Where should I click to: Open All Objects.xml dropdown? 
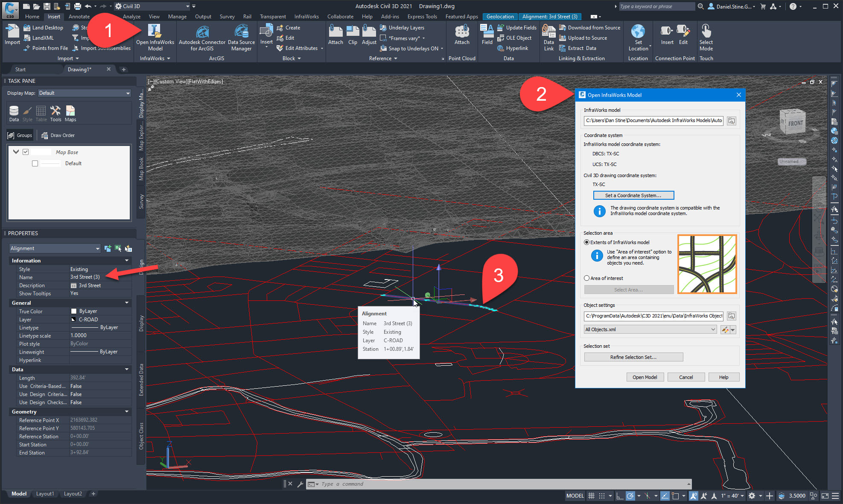click(x=650, y=329)
